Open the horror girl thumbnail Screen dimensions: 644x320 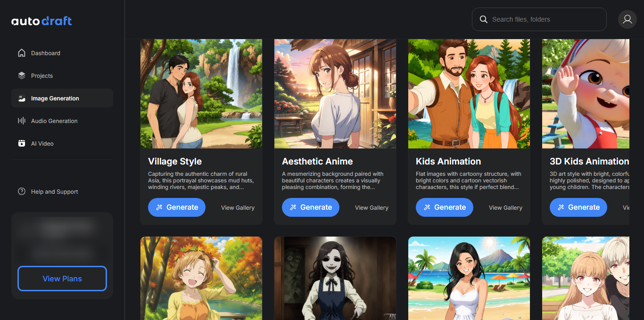coord(335,278)
